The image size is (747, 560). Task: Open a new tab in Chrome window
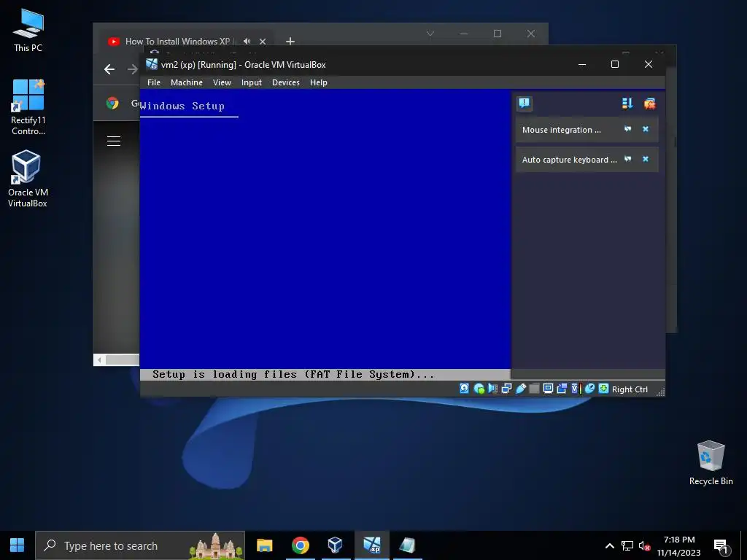(290, 42)
